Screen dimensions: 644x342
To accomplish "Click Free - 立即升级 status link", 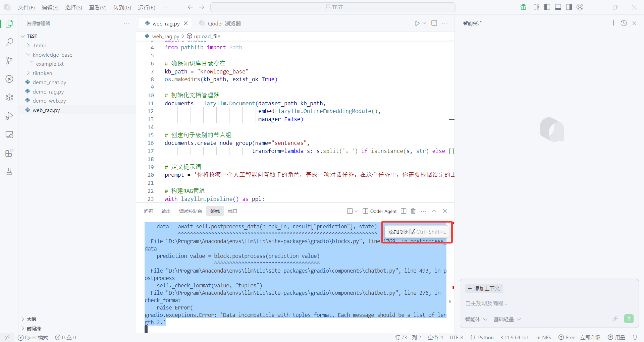I will click(x=579, y=337).
